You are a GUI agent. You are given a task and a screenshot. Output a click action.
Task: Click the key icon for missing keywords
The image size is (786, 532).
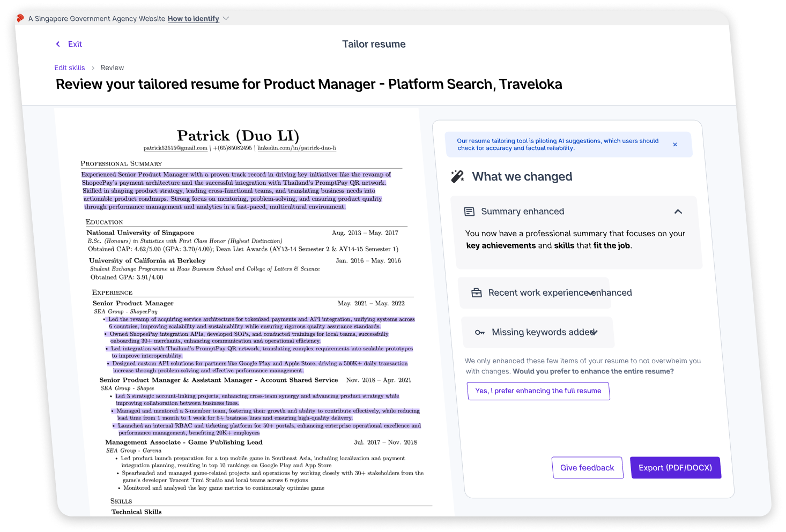pos(480,333)
